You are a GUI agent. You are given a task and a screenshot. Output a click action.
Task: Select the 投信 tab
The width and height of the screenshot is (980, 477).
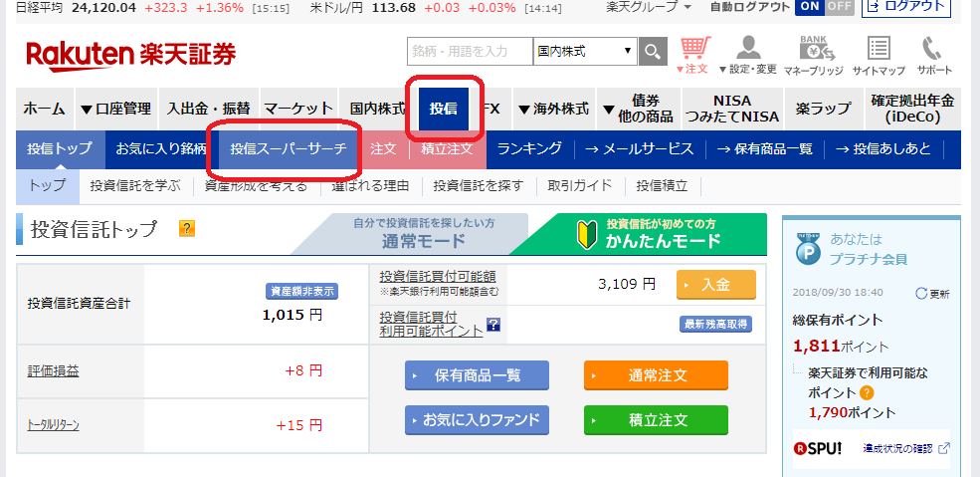point(444,109)
